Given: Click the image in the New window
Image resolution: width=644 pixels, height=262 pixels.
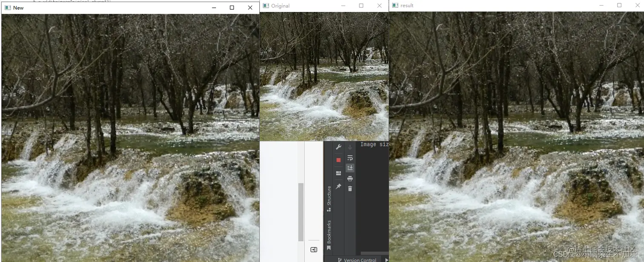Looking at the screenshot, I should [130, 138].
